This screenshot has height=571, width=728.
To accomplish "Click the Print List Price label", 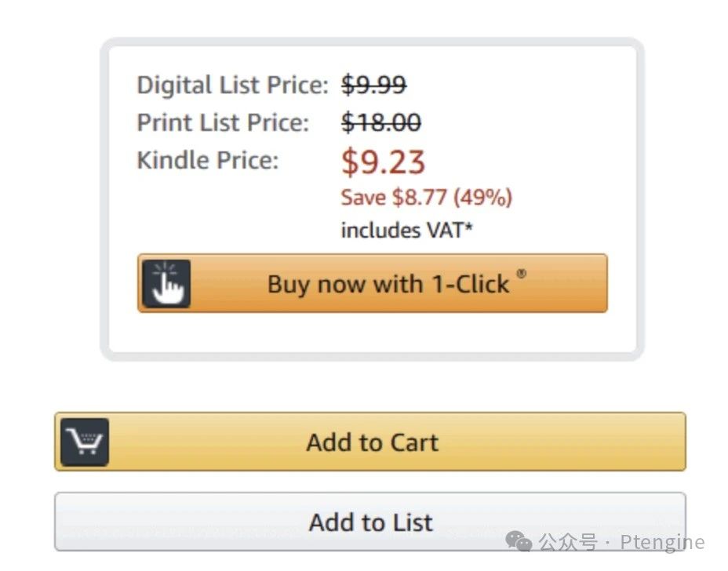I will click(x=223, y=122).
